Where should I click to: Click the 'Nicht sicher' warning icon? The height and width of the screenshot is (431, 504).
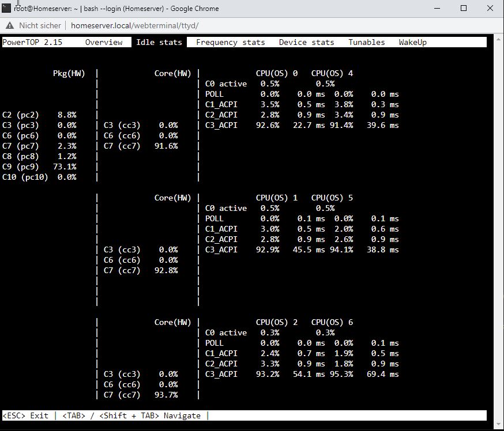click(x=10, y=25)
